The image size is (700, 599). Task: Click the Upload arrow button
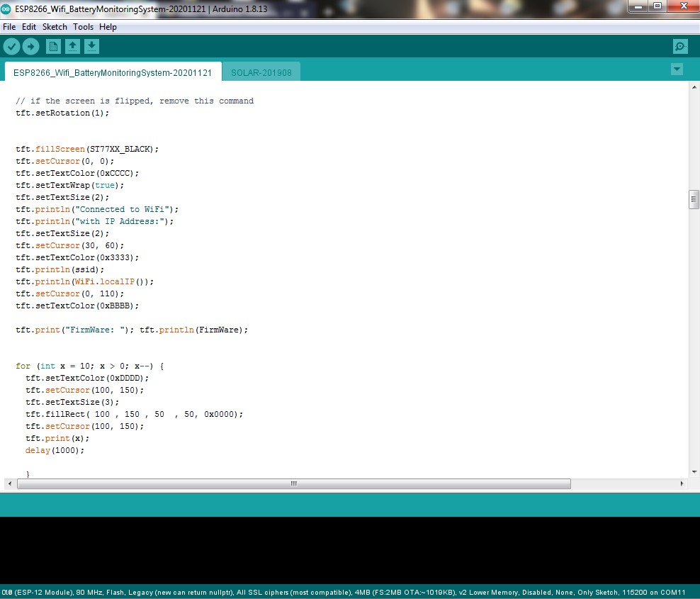[x=30, y=47]
